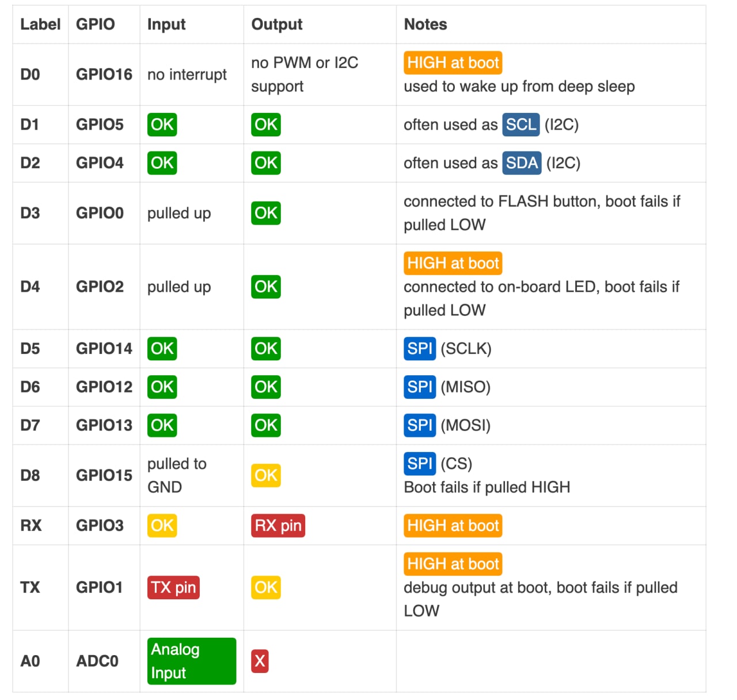Screen dimensions: 737x700
Task: Click the yellow OK badge in D8 row
Action: (x=266, y=475)
